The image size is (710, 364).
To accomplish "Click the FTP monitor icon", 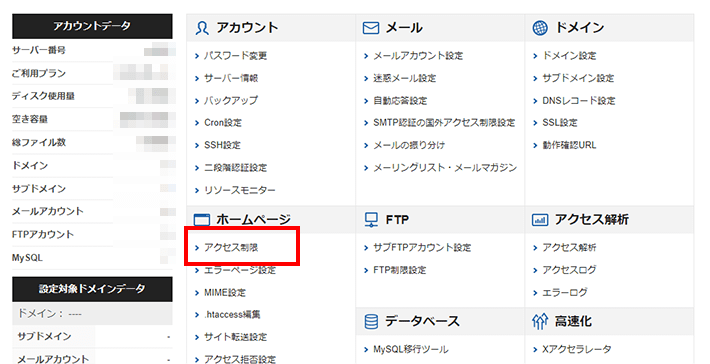I will pos(371,220).
